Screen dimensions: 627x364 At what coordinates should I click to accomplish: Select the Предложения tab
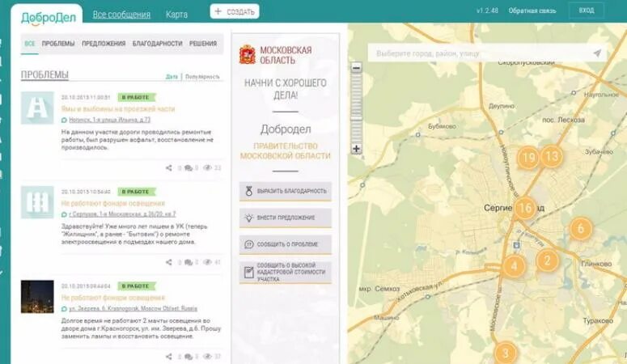coord(104,44)
